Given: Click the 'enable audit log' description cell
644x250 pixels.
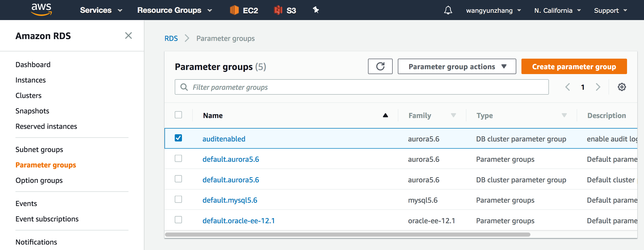Looking at the screenshot, I should pyautogui.click(x=612, y=139).
